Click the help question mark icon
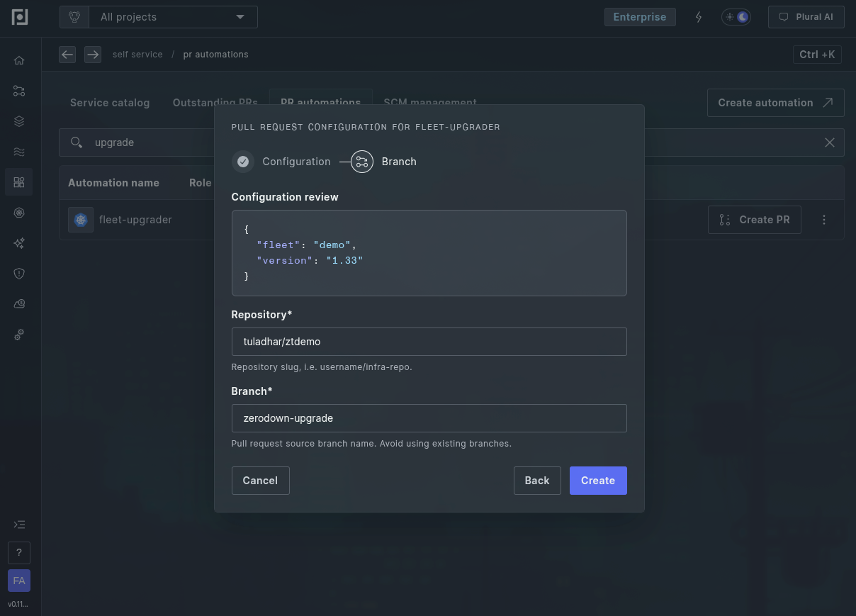The image size is (856, 616). point(19,553)
